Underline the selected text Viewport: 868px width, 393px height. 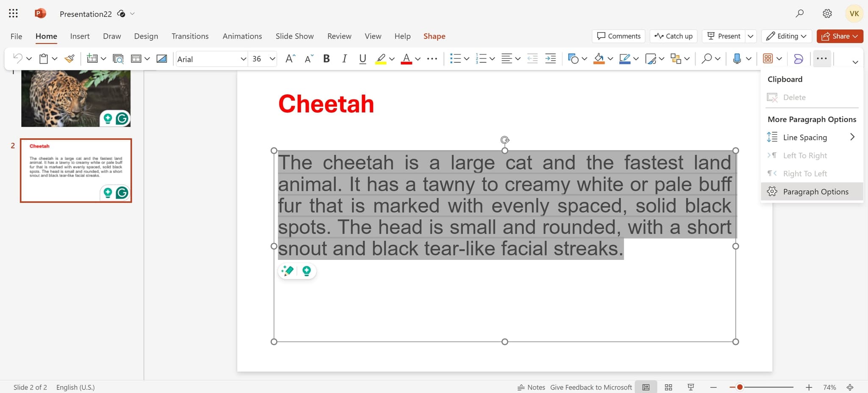point(362,59)
